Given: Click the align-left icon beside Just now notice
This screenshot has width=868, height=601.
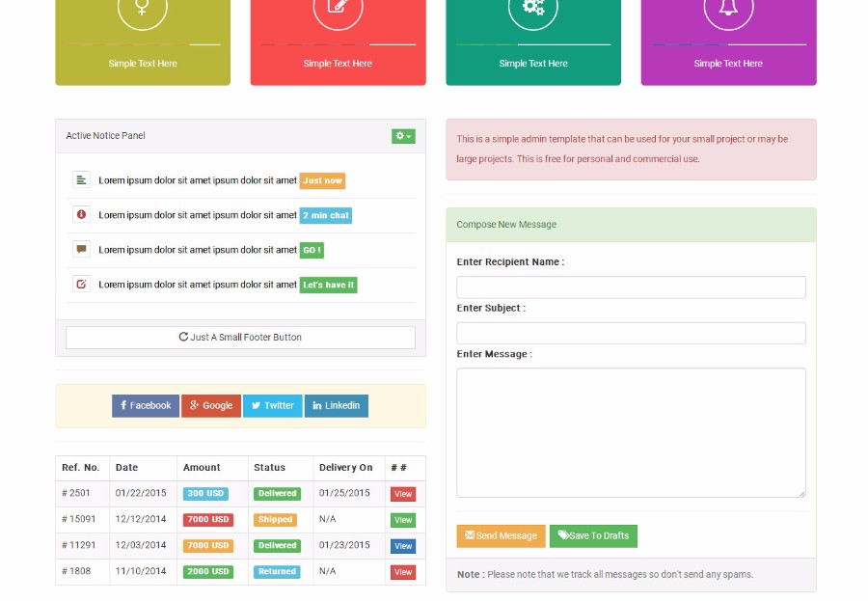Looking at the screenshot, I should point(81,180).
